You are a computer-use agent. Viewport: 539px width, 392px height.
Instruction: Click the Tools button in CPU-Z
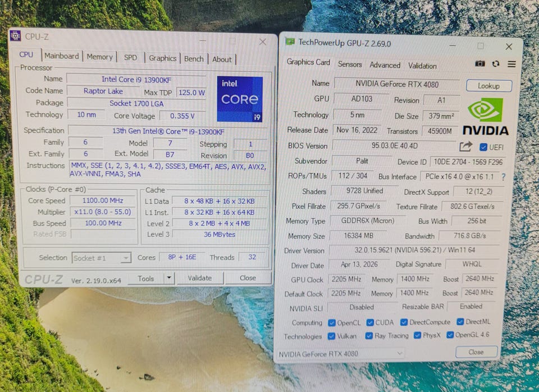[x=146, y=278]
